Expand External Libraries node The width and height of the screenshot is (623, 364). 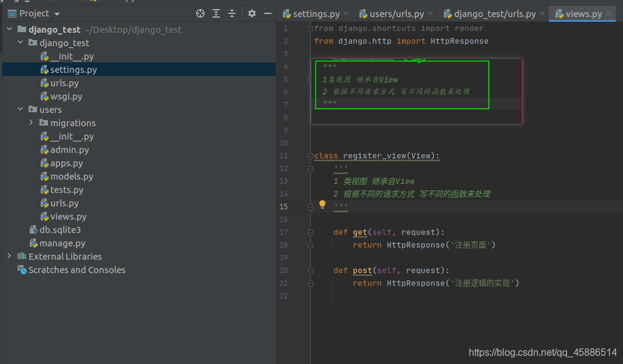click(x=10, y=256)
